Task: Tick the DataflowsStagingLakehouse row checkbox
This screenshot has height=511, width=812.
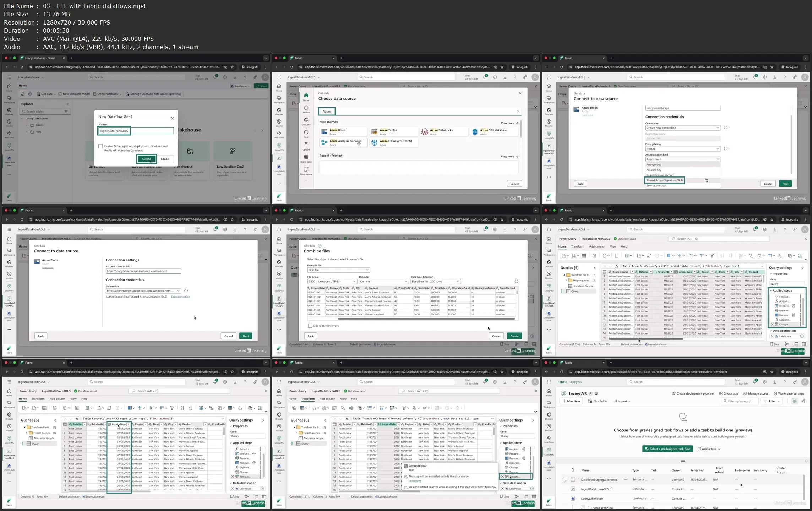Action: tap(564, 479)
